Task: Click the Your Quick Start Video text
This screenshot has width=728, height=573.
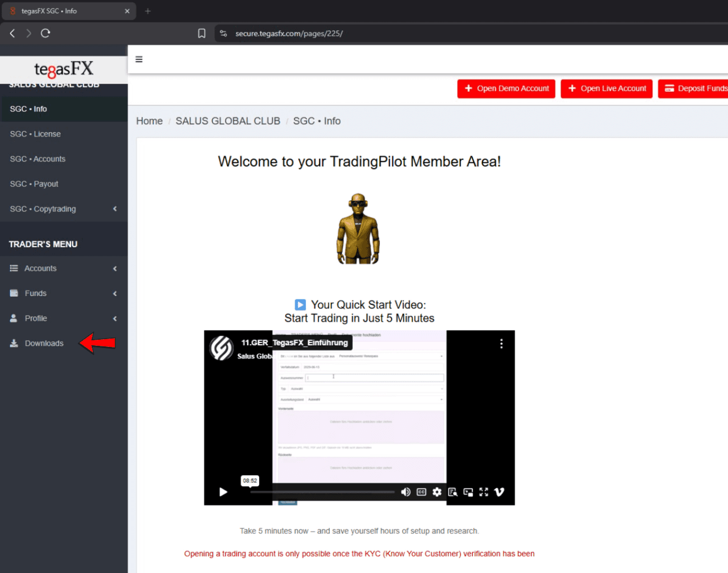Action: point(368,305)
